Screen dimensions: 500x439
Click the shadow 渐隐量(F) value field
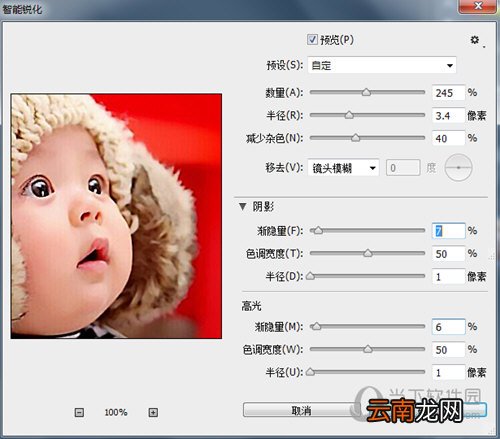click(448, 231)
